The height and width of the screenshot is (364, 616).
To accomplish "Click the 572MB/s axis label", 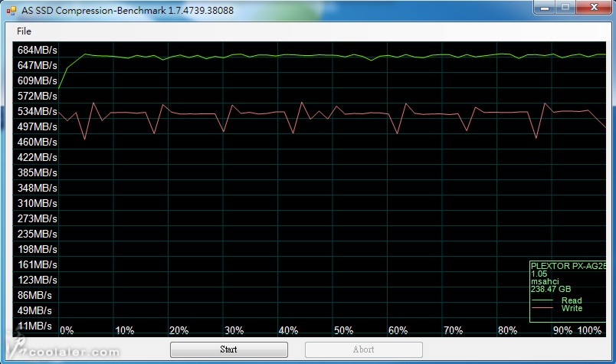I will tap(37, 96).
